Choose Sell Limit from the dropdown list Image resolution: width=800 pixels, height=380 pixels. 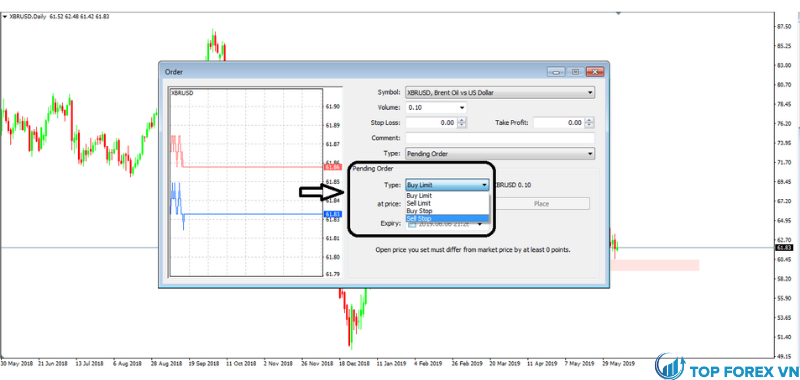447,203
